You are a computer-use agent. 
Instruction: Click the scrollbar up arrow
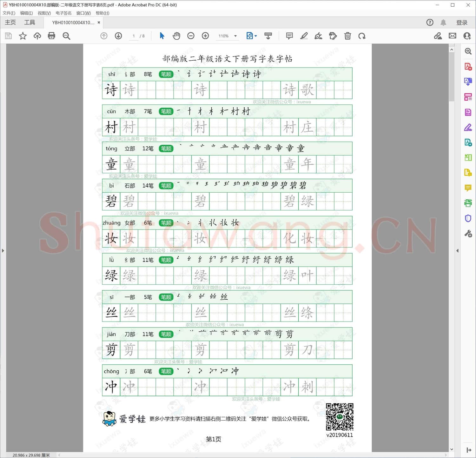point(452,50)
